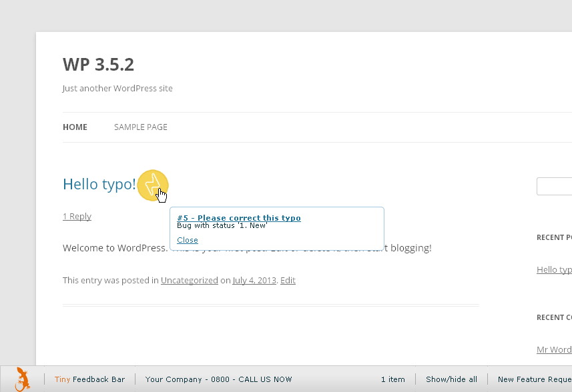This screenshot has width=572, height=392.
Task: Open the SAMPLE PAGE menu item
Action: 140,127
